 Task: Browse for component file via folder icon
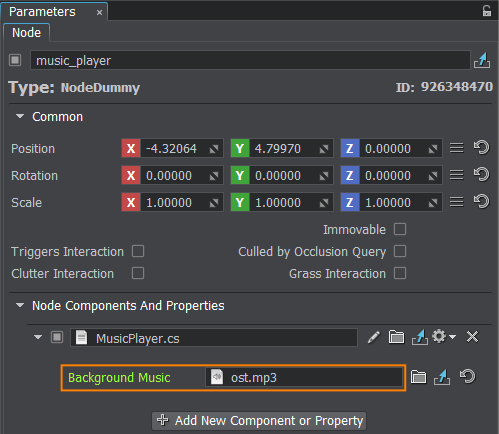point(396,337)
